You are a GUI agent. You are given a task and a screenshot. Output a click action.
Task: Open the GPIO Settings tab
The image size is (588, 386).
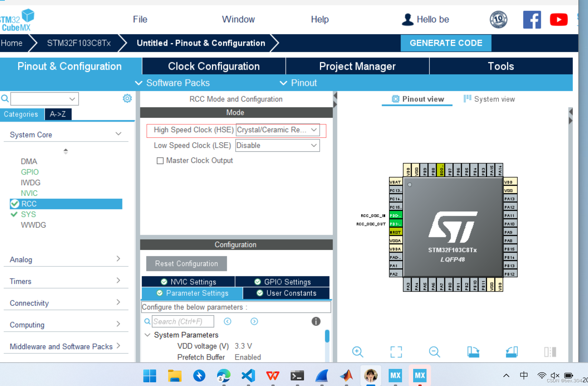pos(282,282)
